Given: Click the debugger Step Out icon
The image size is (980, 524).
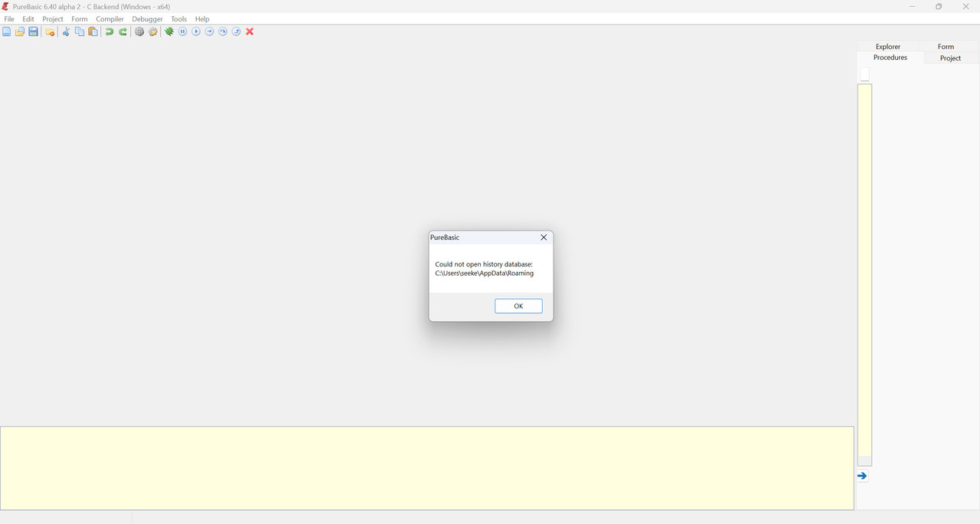Looking at the screenshot, I should 237,31.
